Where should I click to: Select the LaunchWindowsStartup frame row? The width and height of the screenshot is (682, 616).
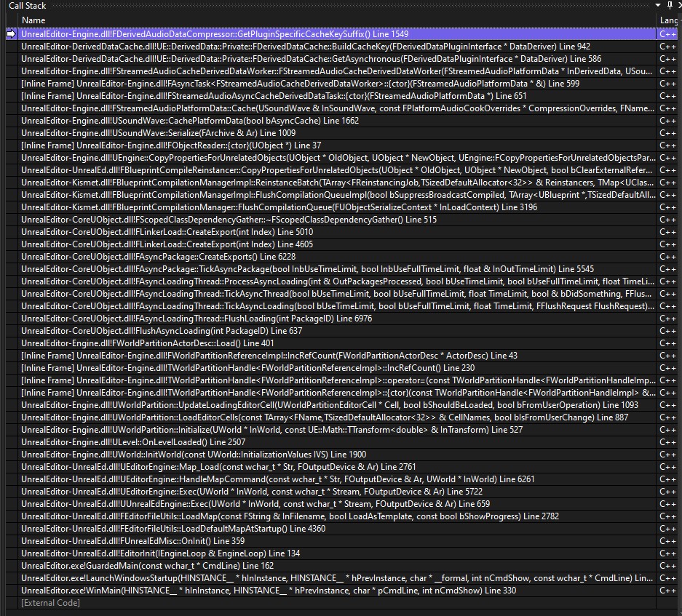pos(337,579)
